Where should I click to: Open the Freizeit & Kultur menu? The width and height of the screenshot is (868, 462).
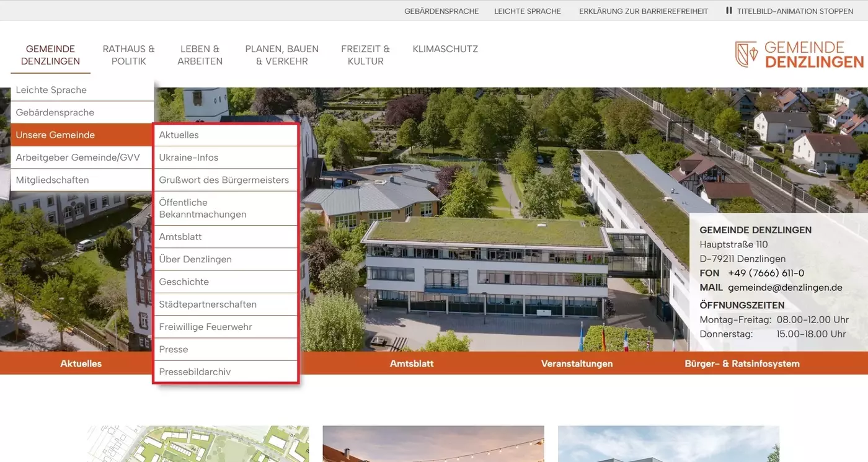point(365,55)
